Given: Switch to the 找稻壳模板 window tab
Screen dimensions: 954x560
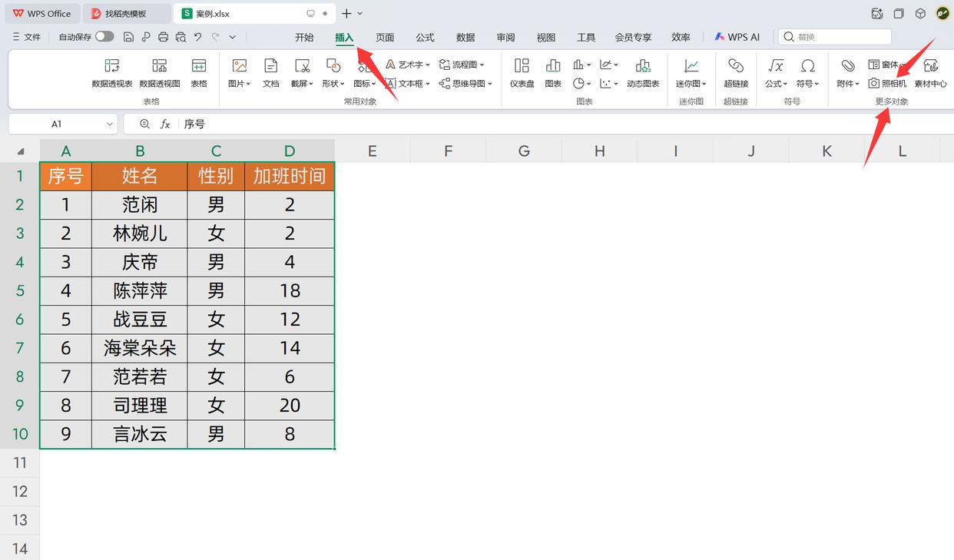Looking at the screenshot, I should click(127, 14).
